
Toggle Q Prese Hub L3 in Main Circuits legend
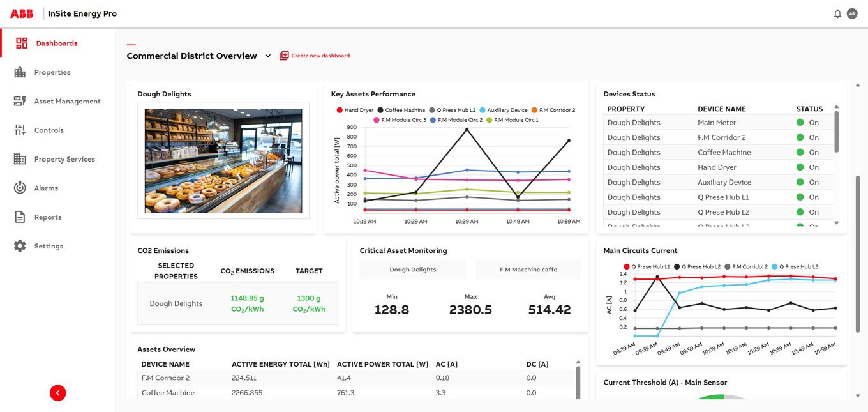(x=795, y=266)
